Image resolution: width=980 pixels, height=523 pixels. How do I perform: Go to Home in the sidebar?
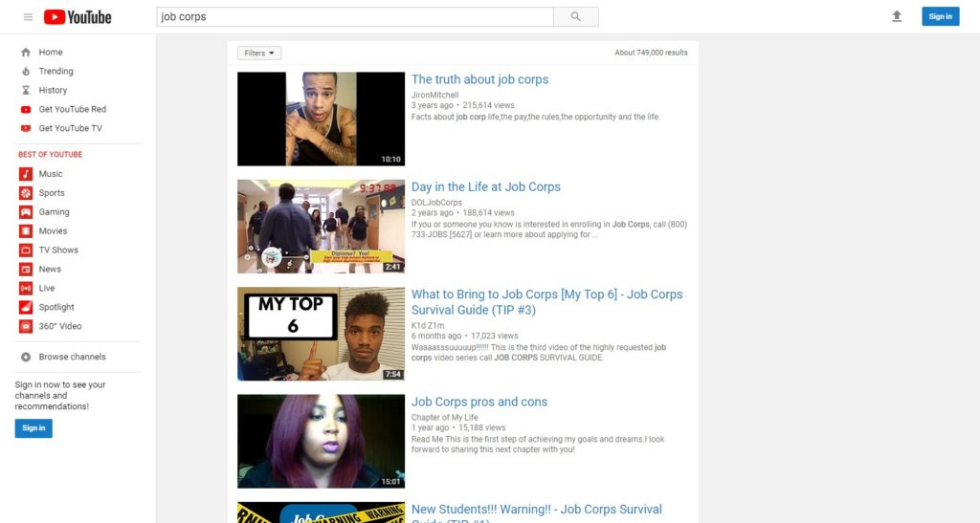(x=51, y=53)
